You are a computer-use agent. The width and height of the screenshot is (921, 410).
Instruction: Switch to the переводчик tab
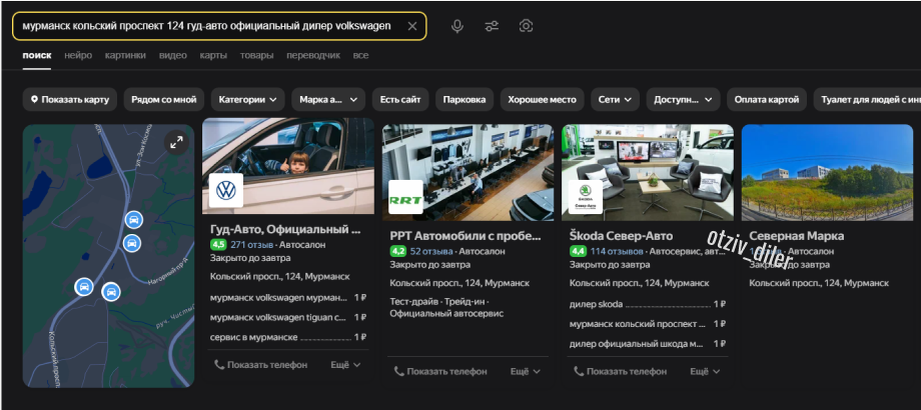coord(314,55)
